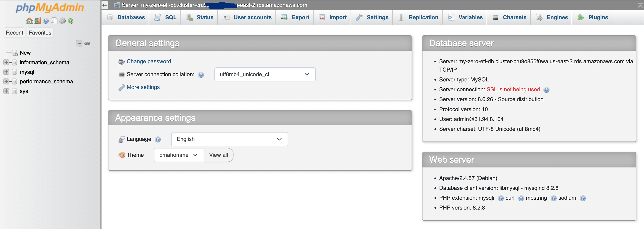
Task: Select sys database name in tree
Action: pos(24,91)
